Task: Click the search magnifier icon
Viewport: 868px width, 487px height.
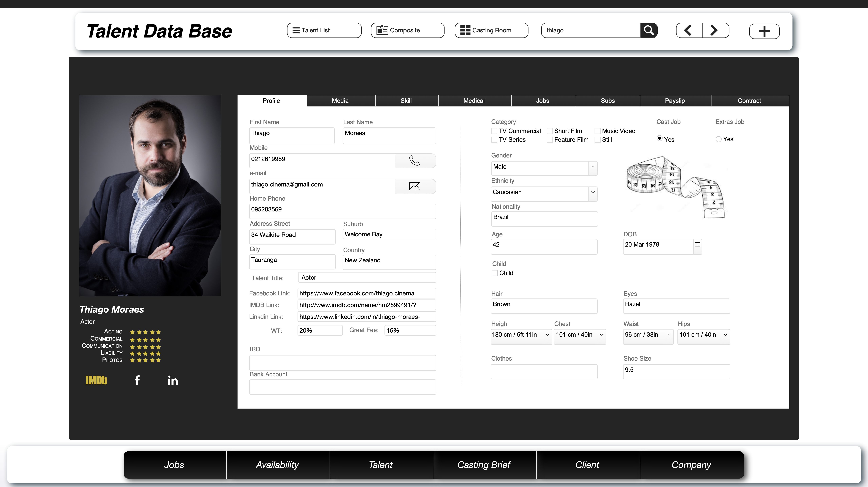Action: point(648,30)
